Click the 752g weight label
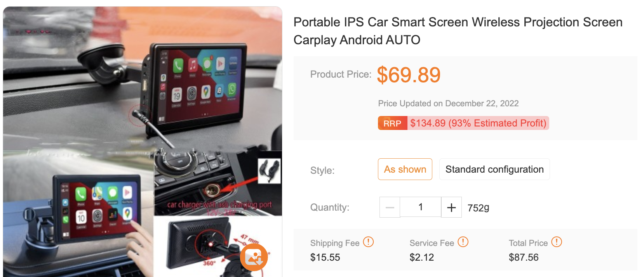Viewport: 644px width, 277px height. click(x=478, y=208)
